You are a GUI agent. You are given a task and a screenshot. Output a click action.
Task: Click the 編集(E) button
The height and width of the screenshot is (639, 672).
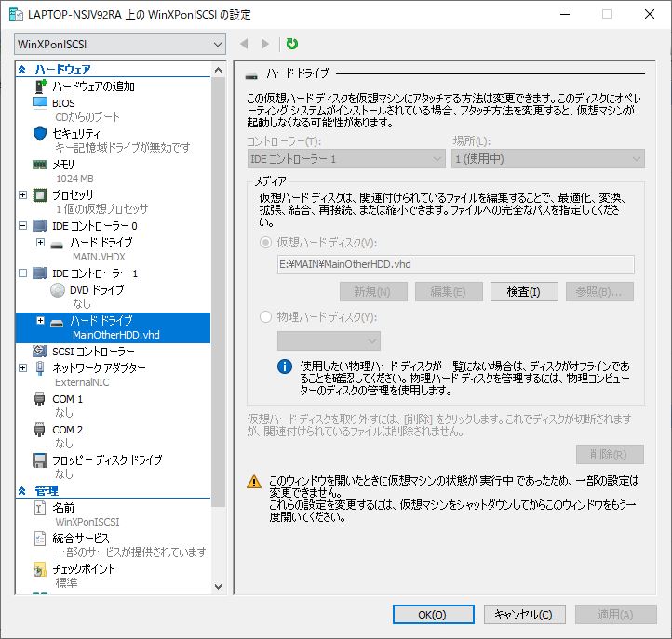(x=449, y=292)
